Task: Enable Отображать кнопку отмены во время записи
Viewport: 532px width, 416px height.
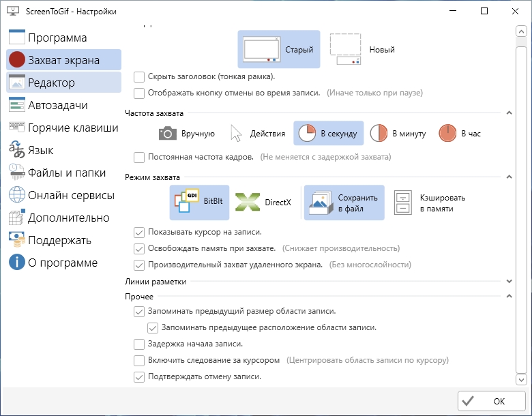Action: [x=139, y=93]
